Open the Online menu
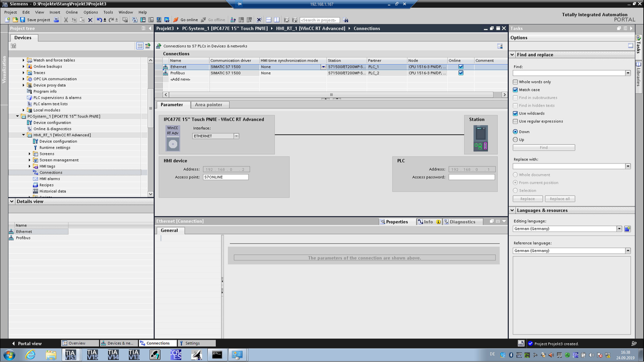The height and width of the screenshot is (362, 644). point(71,12)
